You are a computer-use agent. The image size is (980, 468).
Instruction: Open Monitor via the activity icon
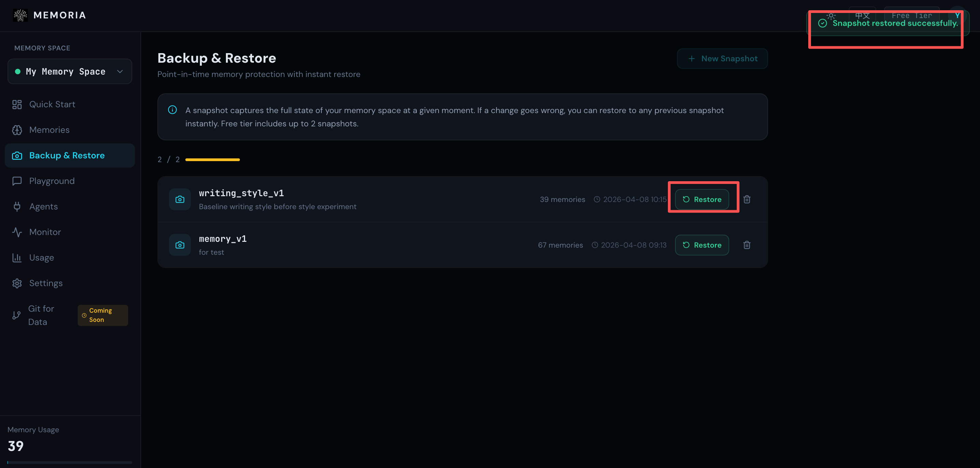(17, 232)
